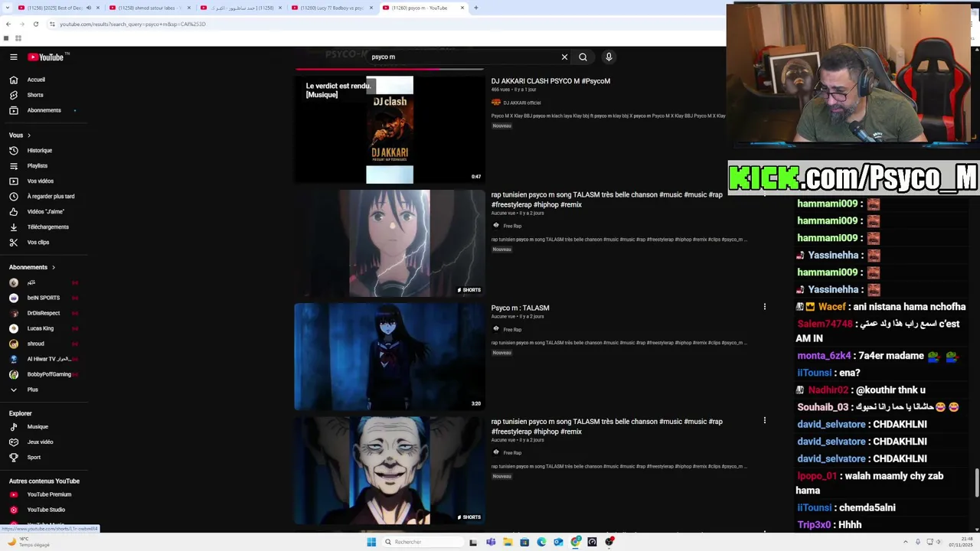Image resolution: width=980 pixels, height=551 pixels.
Task: Open a new browser tab
Action: (x=476, y=8)
